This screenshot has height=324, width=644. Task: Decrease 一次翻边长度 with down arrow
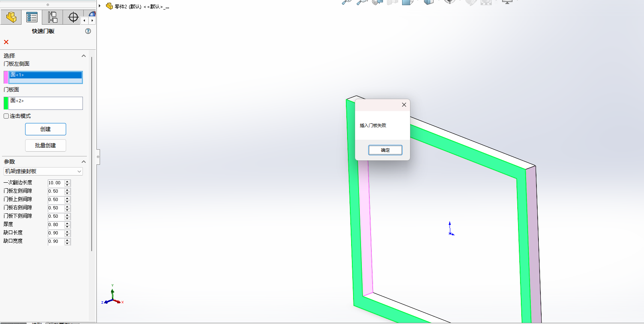pos(67,185)
